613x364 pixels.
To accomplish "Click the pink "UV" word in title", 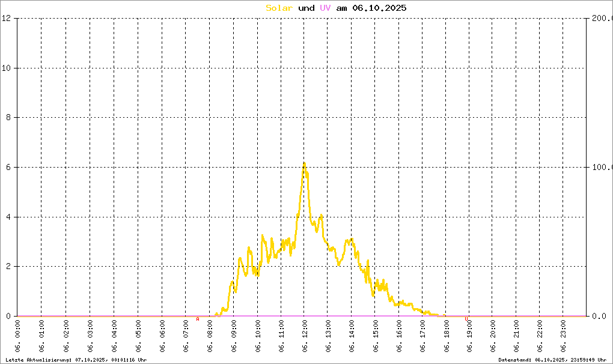I will pos(325,8).
